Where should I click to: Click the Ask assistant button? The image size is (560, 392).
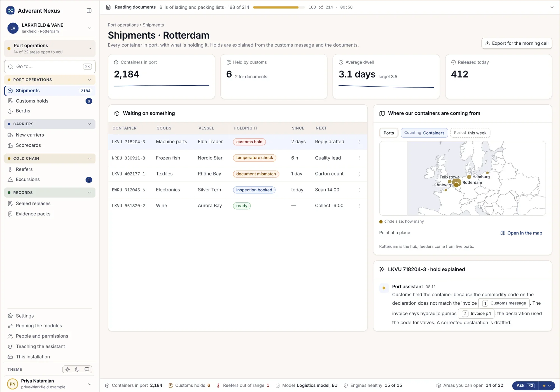click(525, 386)
